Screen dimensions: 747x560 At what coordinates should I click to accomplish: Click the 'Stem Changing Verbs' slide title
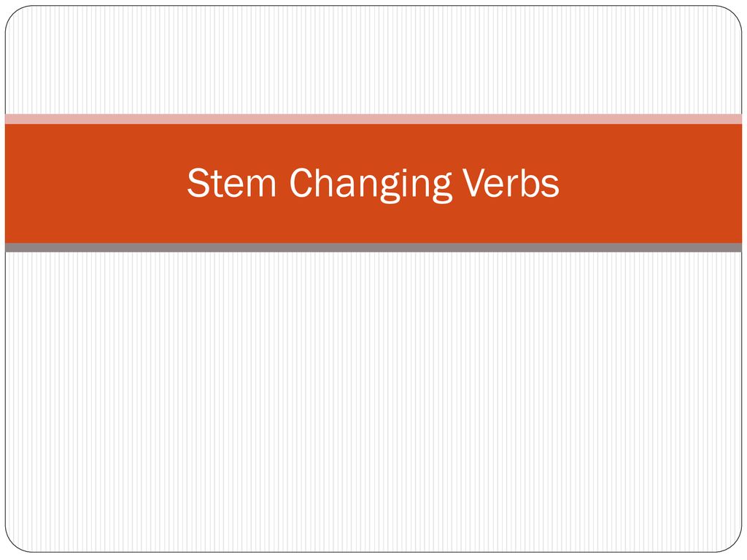373,184
